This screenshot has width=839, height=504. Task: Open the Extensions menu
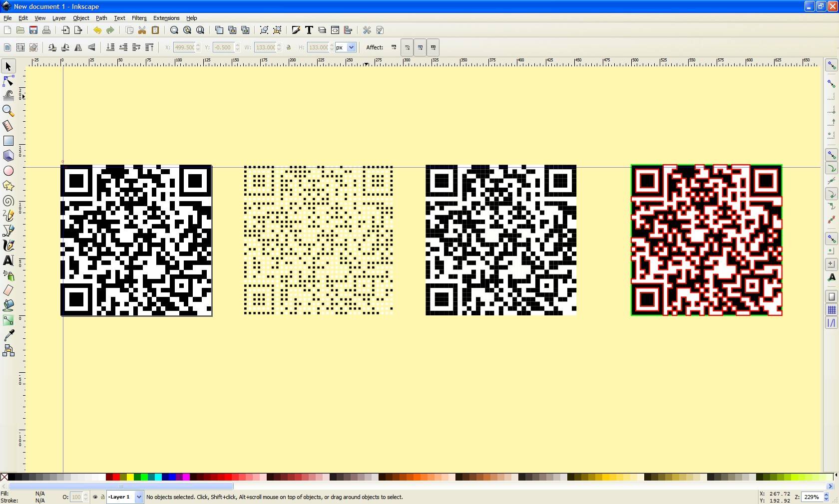pyautogui.click(x=166, y=18)
